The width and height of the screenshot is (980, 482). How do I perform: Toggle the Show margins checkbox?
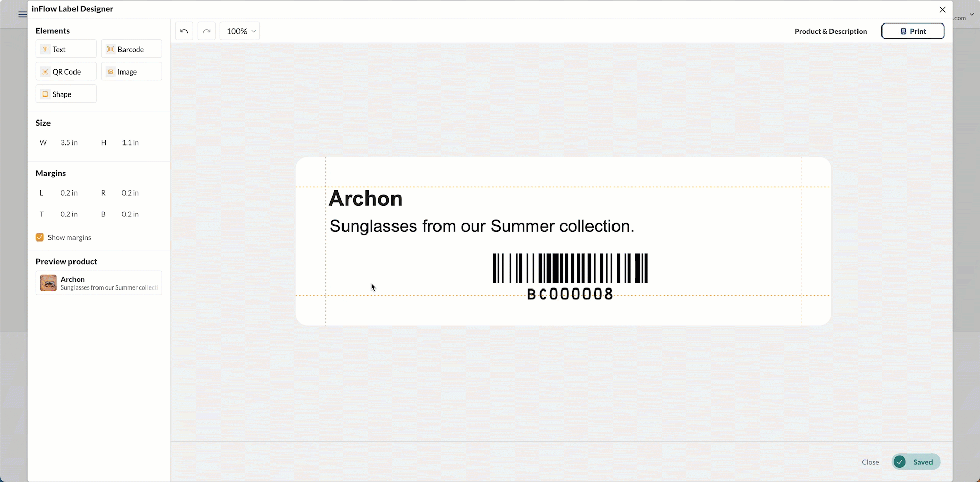[39, 237]
